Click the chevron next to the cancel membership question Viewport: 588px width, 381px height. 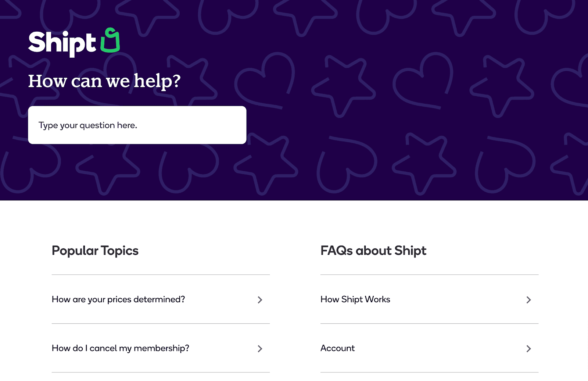pos(260,349)
